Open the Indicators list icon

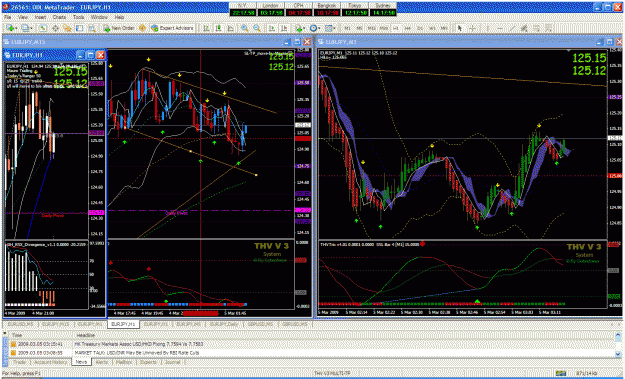click(298, 28)
